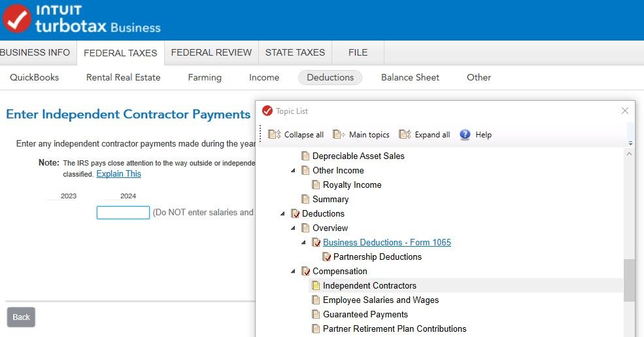The image size is (644, 337).
Task: Click the Enter Independent Contractor Payments heading
Action: point(128,114)
